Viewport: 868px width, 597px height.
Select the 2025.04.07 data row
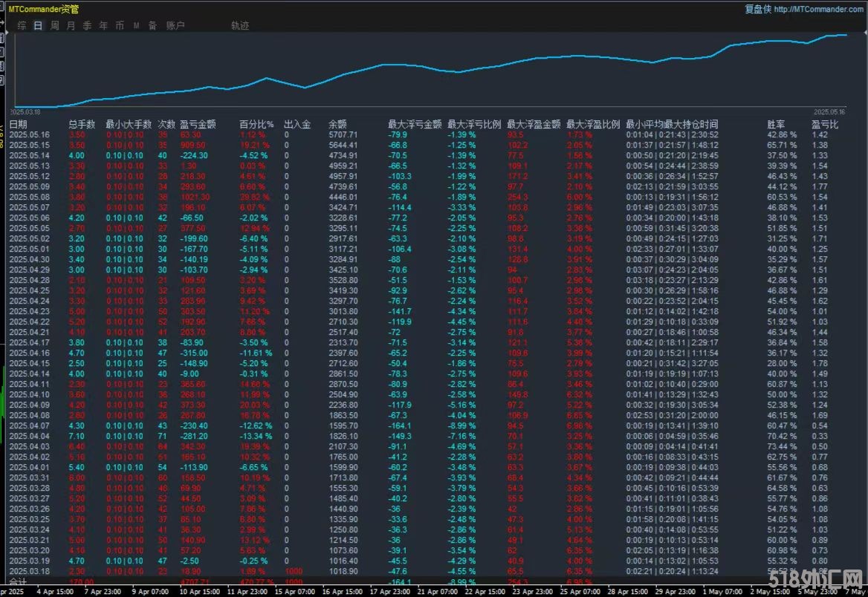pyautogui.click(x=30, y=425)
